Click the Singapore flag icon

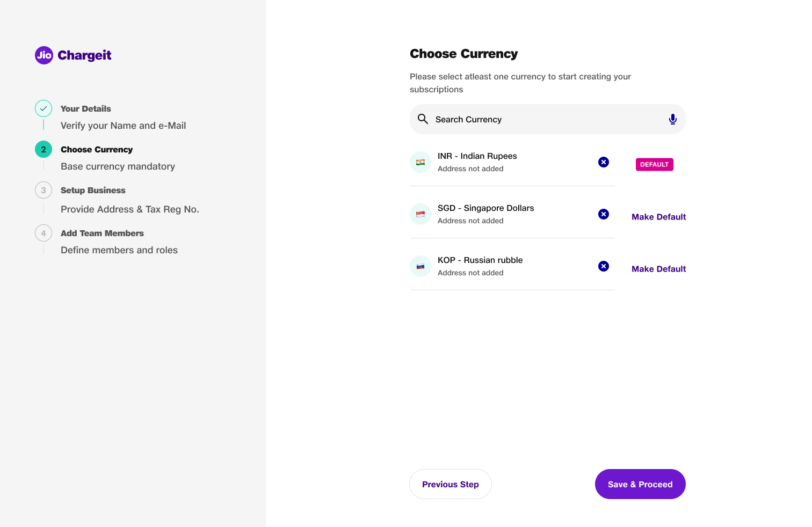click(421, 214)
